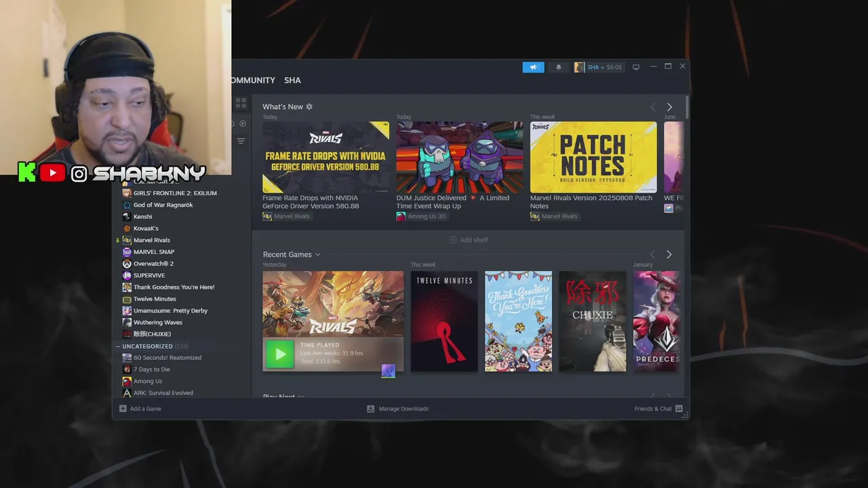Image resolution: width=868 pixels, height=488 pixels.
Task: Select the MARVEL SNAP icon in library list
Action: 127,252
